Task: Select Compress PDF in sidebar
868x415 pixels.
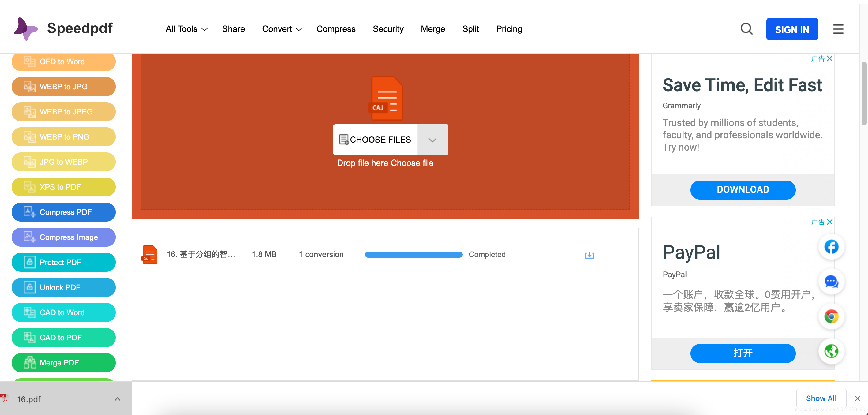Action: pyautogui.click(x=63, y=212)
